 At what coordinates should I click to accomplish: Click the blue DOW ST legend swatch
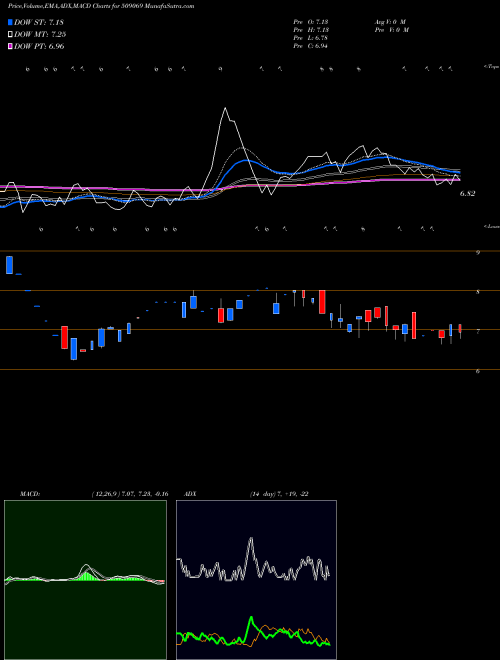pos(10,22)
